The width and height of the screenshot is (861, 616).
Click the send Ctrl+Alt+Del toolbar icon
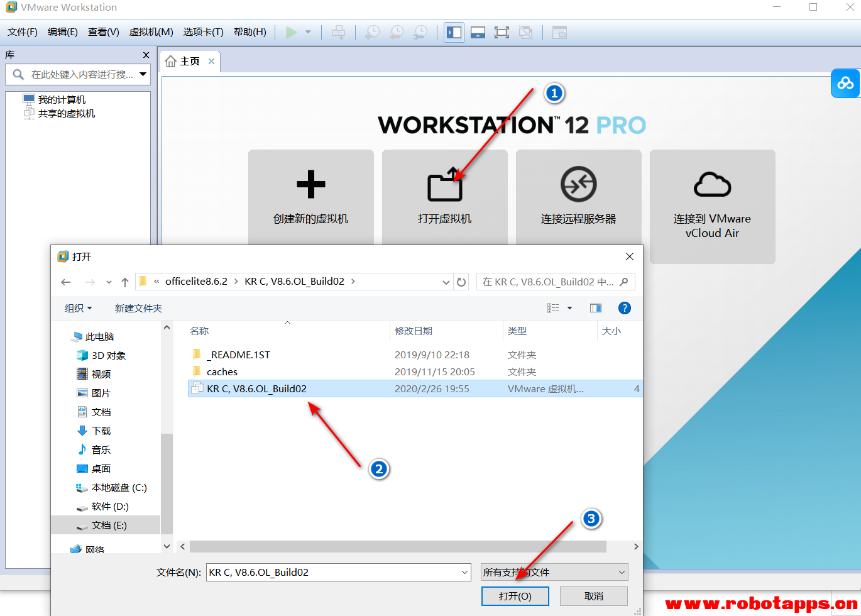point(338,32)
